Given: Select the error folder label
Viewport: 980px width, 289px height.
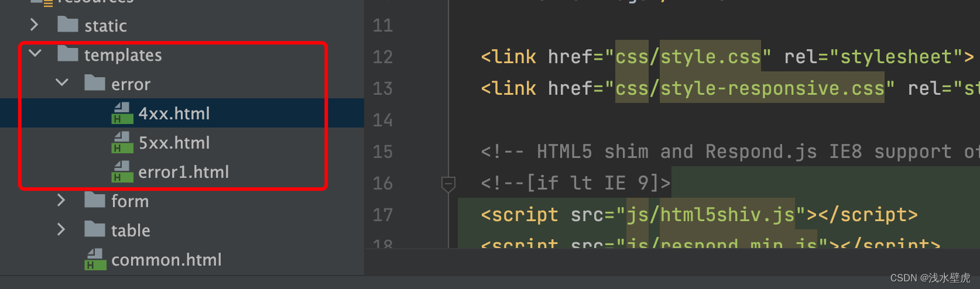Looking at the screenshot, I should [131, 84].
